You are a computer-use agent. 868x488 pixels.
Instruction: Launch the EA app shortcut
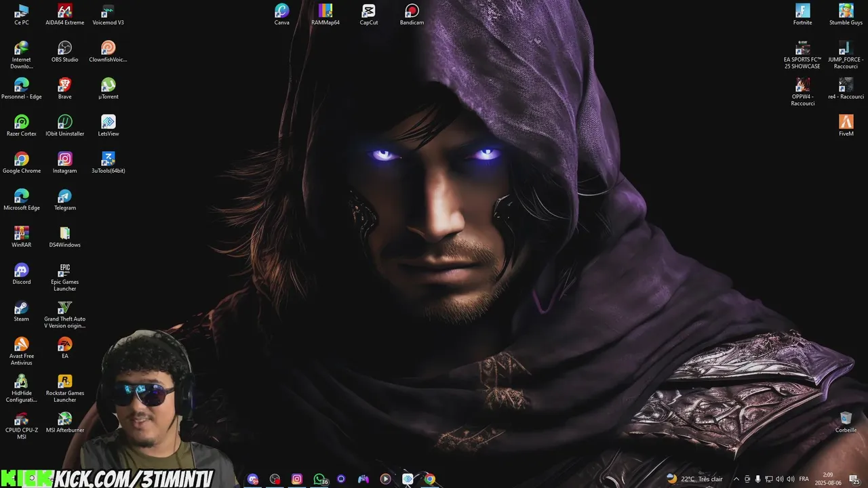pos(65,348)
